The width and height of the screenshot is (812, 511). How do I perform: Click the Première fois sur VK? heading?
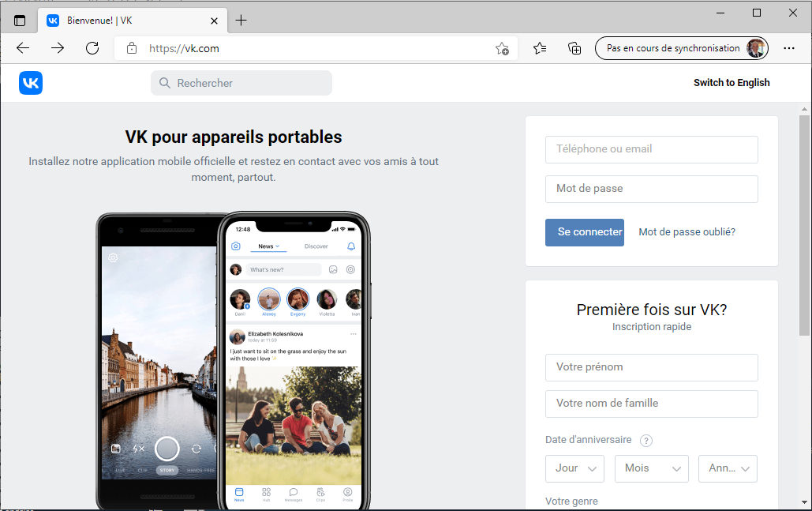tap(652, 310)
